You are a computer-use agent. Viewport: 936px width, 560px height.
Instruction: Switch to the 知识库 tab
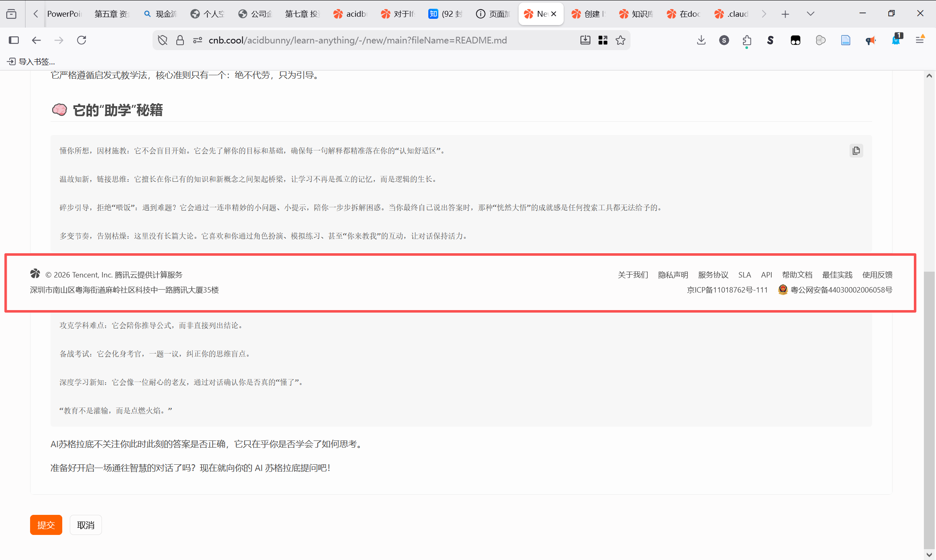(636, 14)
